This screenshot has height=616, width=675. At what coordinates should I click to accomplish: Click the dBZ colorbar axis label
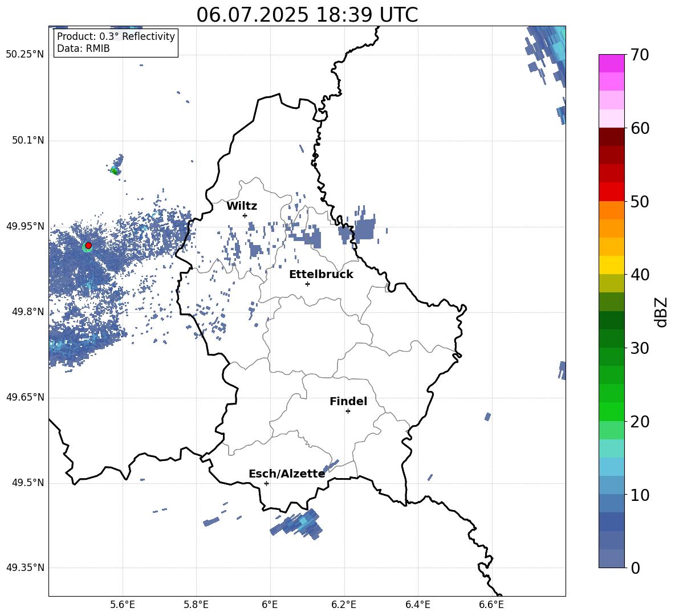(661, 312)
